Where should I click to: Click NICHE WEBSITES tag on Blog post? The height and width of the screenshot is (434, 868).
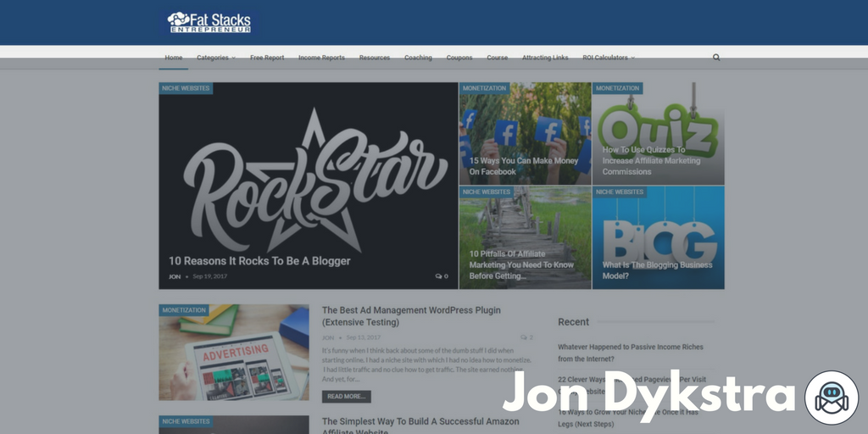click(x=620, y=192)
